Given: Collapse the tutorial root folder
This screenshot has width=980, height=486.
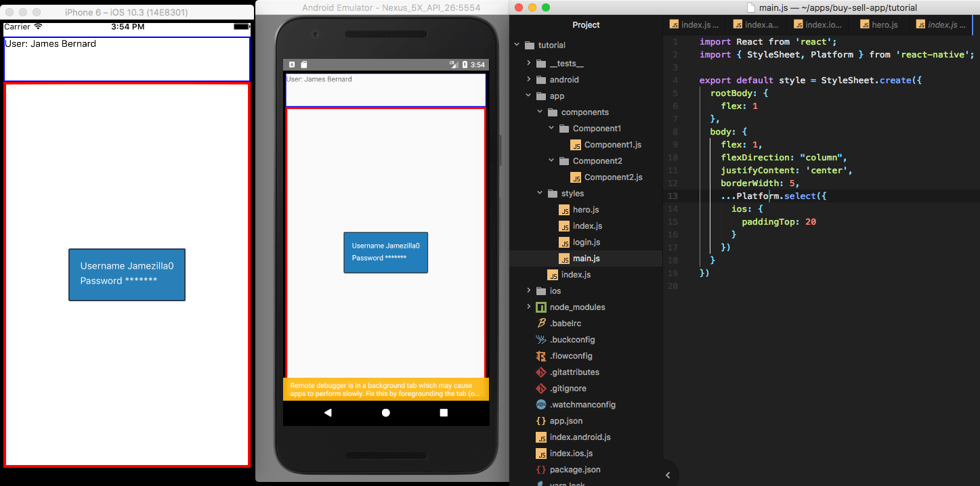Looking at the screenshot, I should (x=517, y=45).
